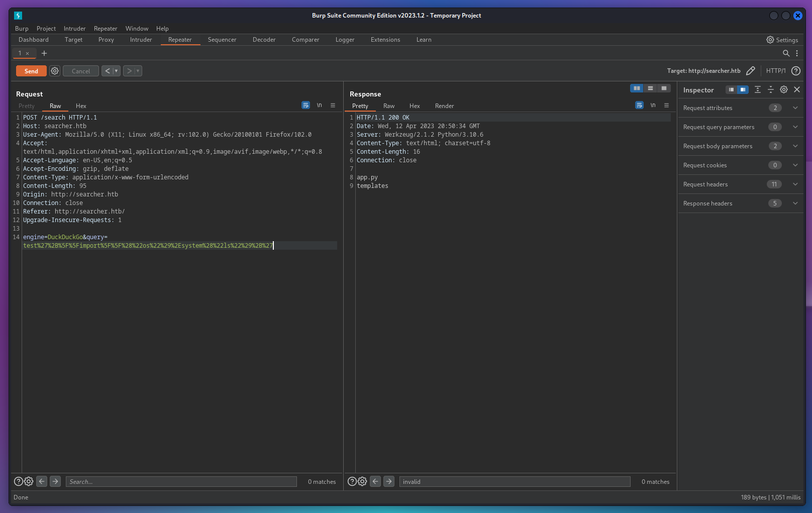This screenshot has height=513, width=812.
Task: Click the HTTP/1 protocol toggle
Action: (776, 71)
